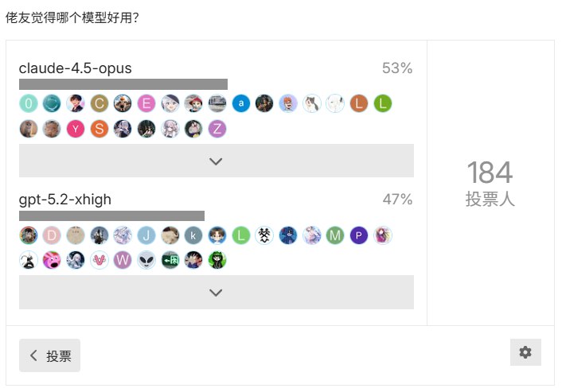The image size is (562, 392).
Task: Open the slate "k" voter avatar
Action: pos(193,235)
